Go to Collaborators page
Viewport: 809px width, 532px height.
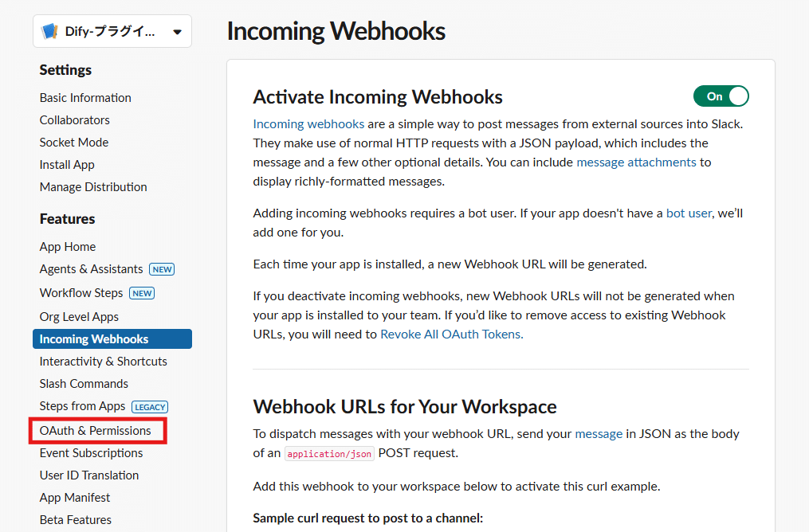[x=75, y=120]
